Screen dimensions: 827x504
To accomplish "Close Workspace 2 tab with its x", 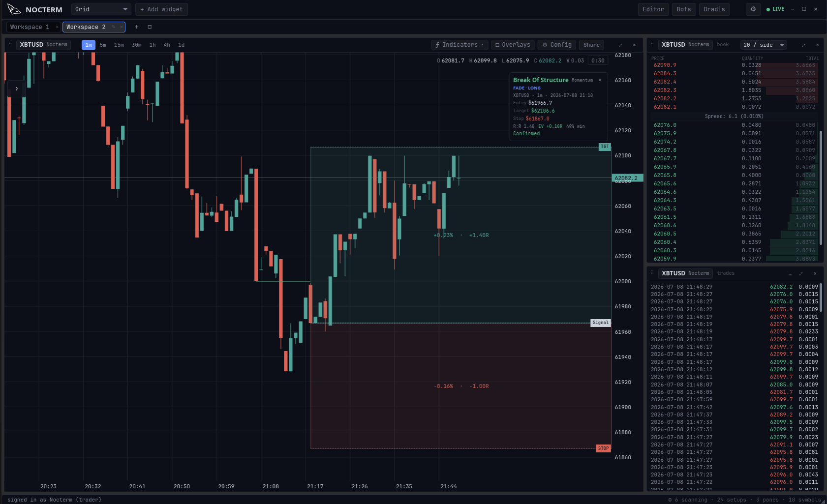I will 121,27.
